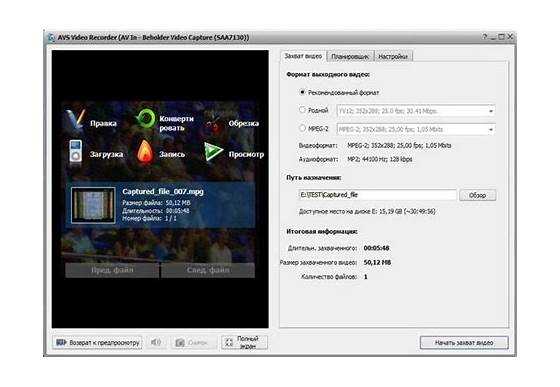Switch to the Настройки tab
The image size is (560, 387).
tap(393, 56)
